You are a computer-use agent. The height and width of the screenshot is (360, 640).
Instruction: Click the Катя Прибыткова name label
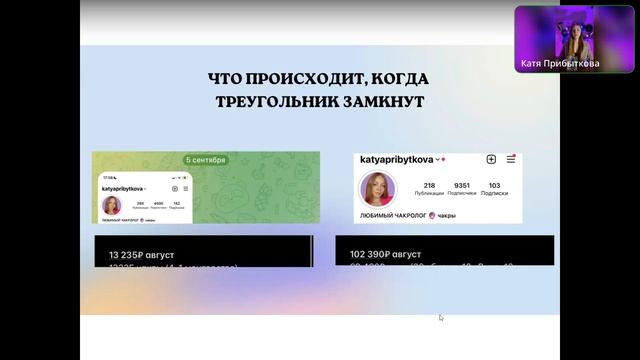coord(560,63)
